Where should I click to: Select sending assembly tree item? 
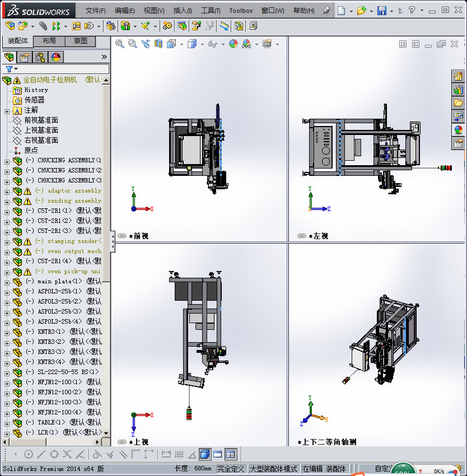tap(74, 200)
